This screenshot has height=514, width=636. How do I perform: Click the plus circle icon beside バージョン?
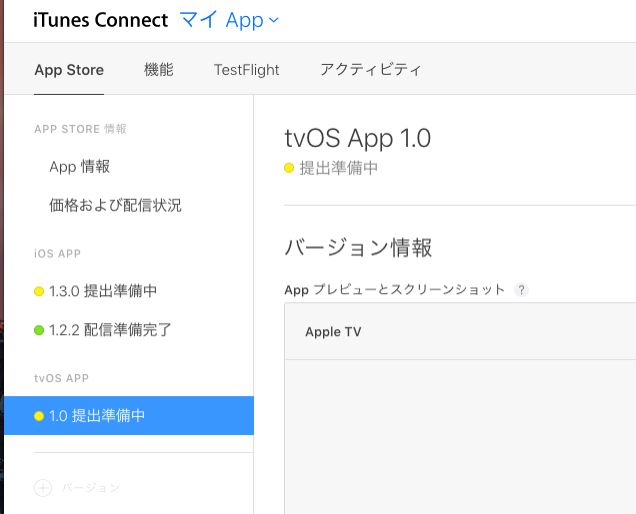tap(43, 488)
